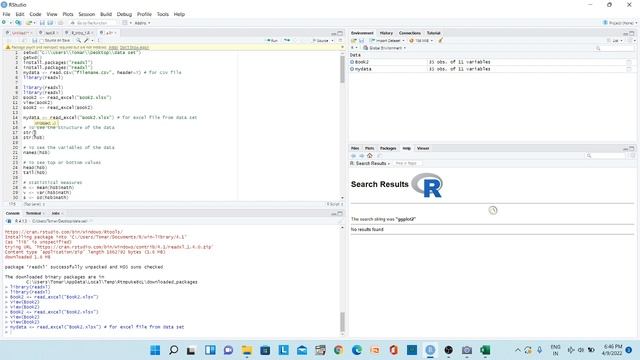
Task: Open the Session menu
Action: (87, 14)
